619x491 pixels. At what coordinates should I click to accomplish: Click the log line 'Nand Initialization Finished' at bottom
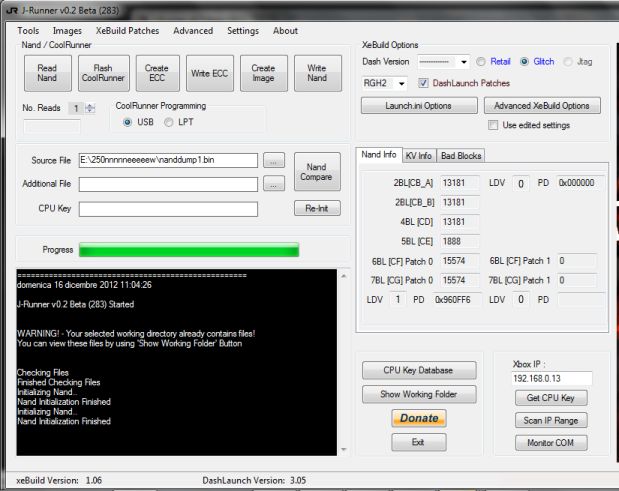tap(64, 421)
